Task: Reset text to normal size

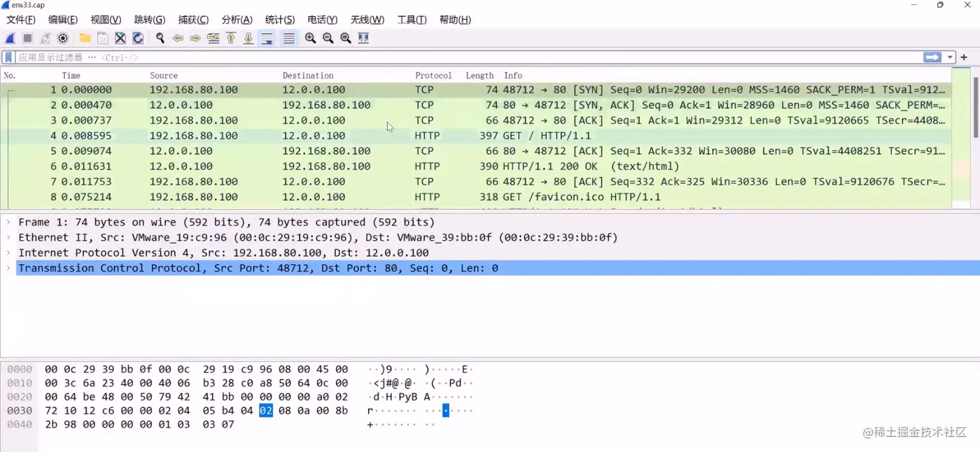Action: click(345, 39)
